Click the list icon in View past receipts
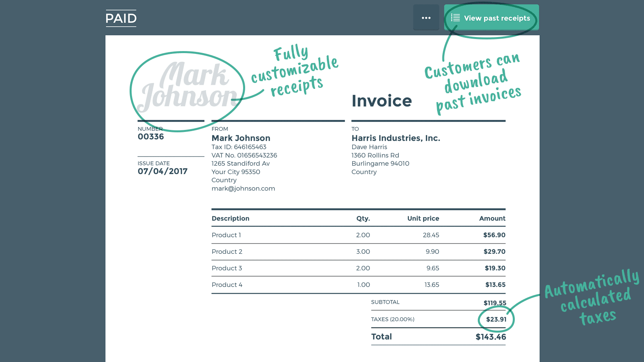Viewport: 644px width, 362px height. coord(455,18)
